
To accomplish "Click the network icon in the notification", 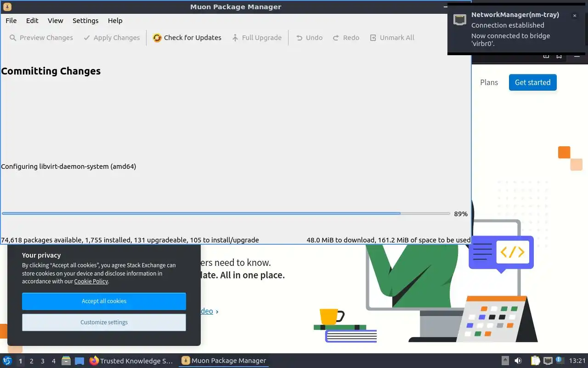I will click(460, 19).
